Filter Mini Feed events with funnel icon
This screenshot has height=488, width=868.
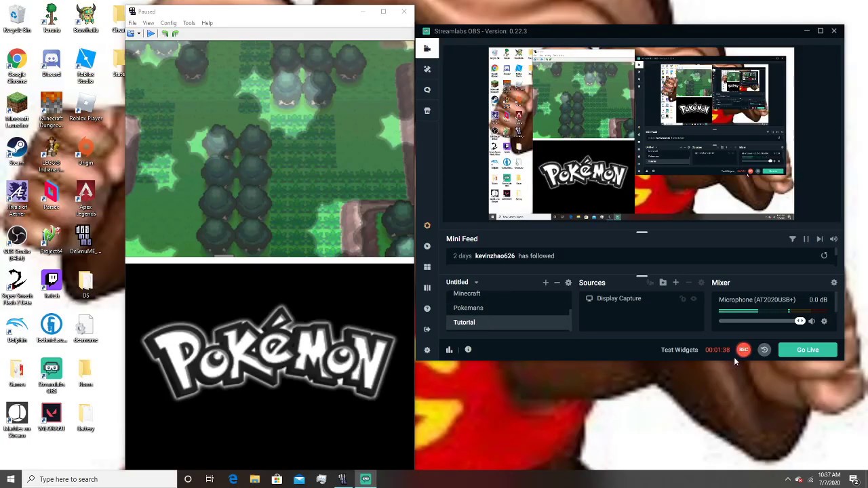pos(792,239)
